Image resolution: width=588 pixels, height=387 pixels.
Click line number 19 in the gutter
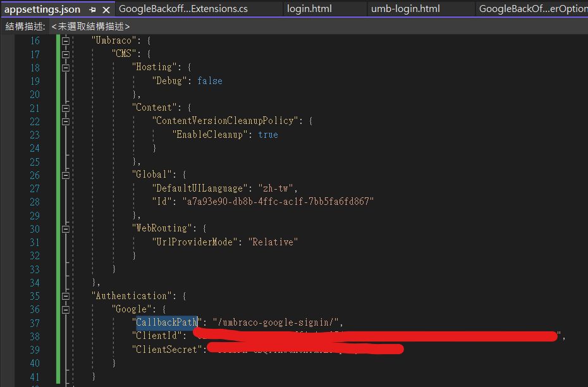coord(35,81)
